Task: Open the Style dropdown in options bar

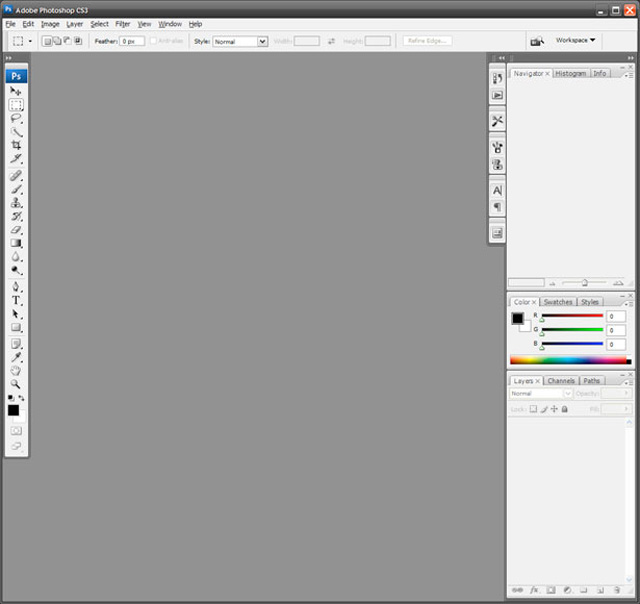Action: pyautogui.click(x=240, y=41)
